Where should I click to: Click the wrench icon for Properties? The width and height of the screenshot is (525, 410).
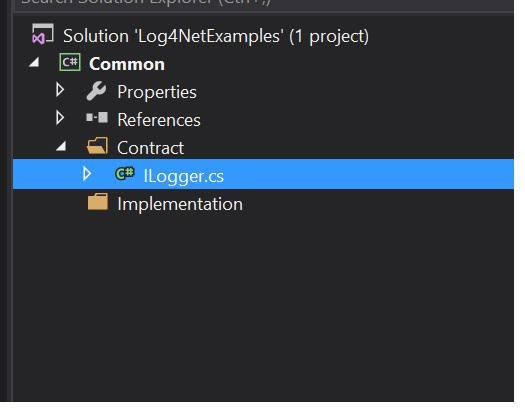(96, 91)
